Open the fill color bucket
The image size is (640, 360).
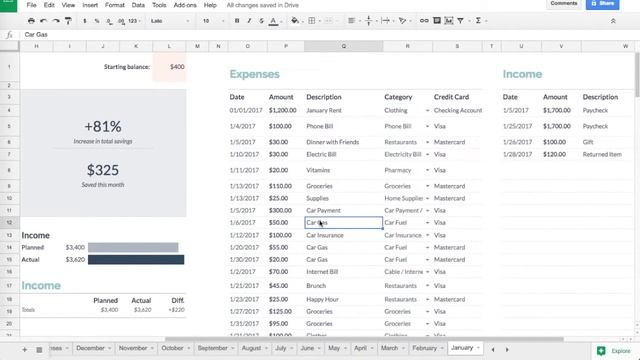[x=296, y=20]
